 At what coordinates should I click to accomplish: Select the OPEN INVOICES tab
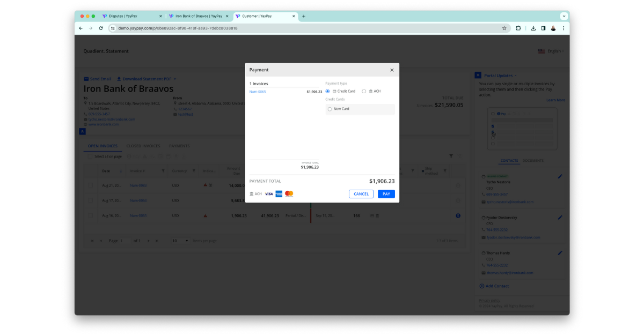pyautogui.click(x=103, y=146)
